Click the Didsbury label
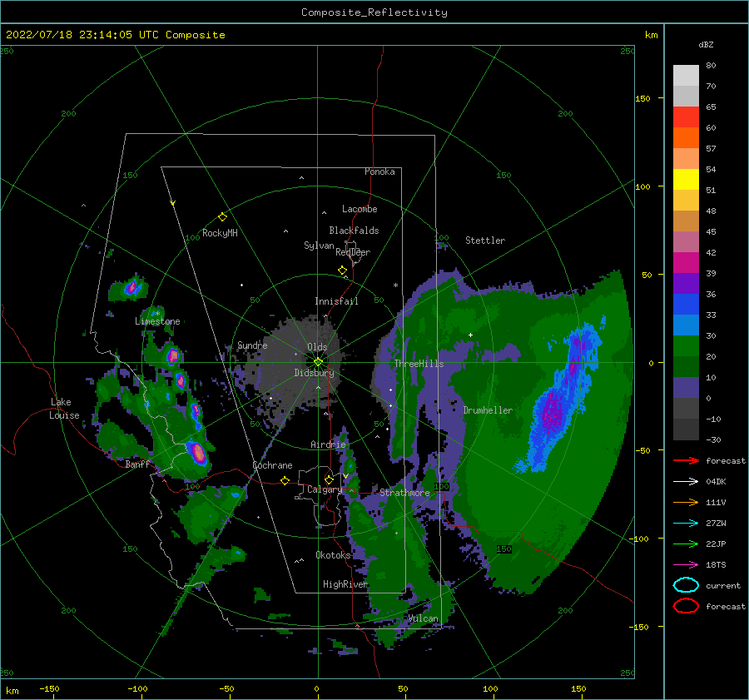This screenshot has height=700, width=749. [315, 373]
